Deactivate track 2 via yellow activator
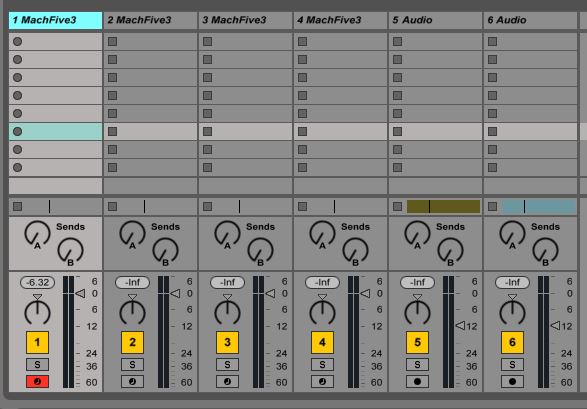 coord(133,342)
